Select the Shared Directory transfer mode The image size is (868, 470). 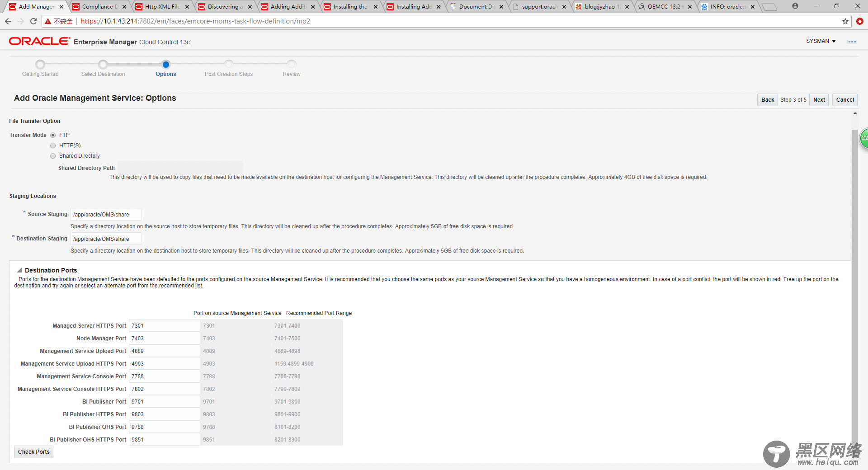[53, 156]
